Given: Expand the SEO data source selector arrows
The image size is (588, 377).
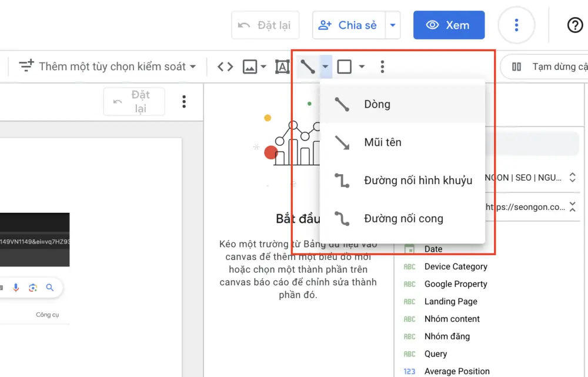Looking at the screenshot, I should click(x=572, y=177).
